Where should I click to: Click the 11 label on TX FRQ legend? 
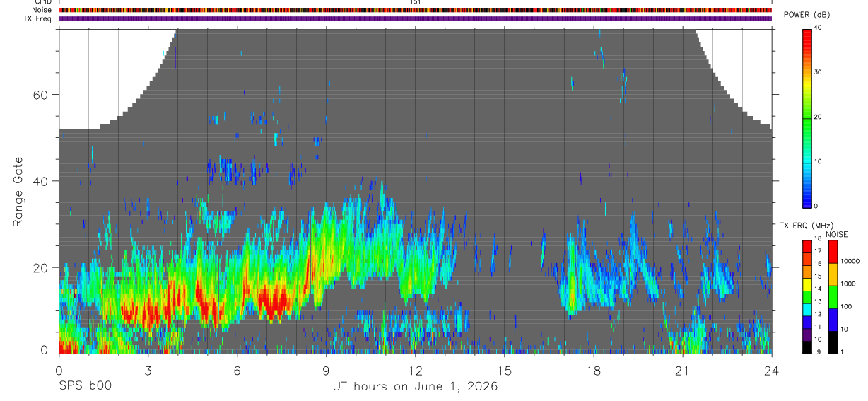(x=818, y=327)
